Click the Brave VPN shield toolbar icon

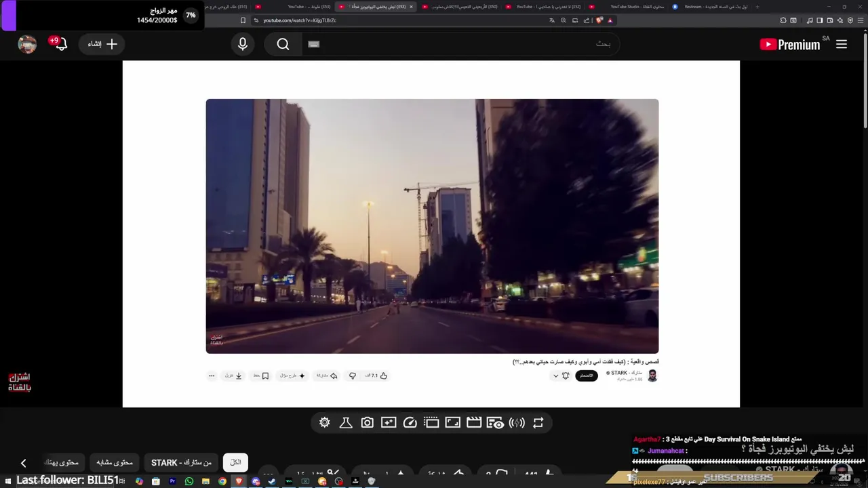pyautogui.click(x=850, y=20)
